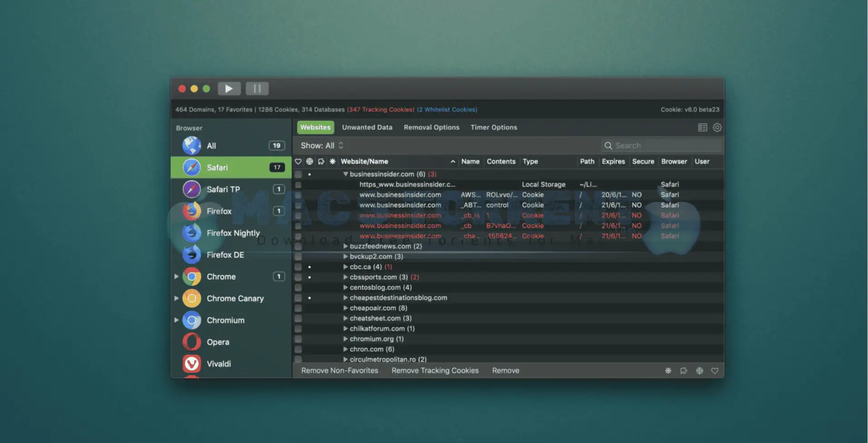The height and width of the screenshot is (443, 868).
Task: Click the Secure column header
Action: 643,162
